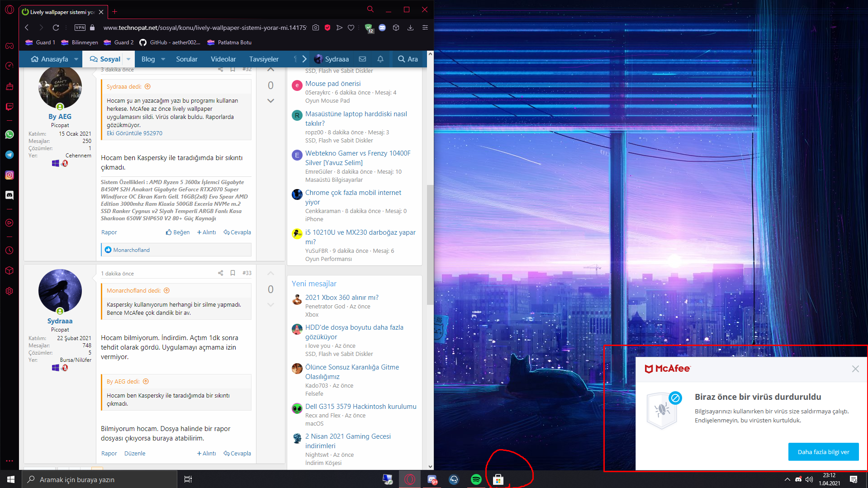Open Microsoft Store from taskbar
Image resolution: width=868 pixels, height=488 pixels.
click(x=498, y=479)
